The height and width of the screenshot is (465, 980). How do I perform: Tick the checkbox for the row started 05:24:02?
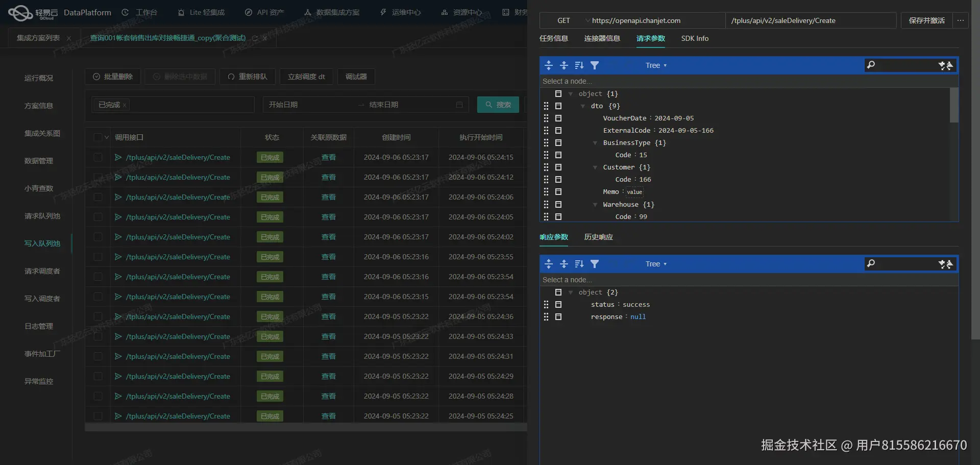(x=98, y=237)
